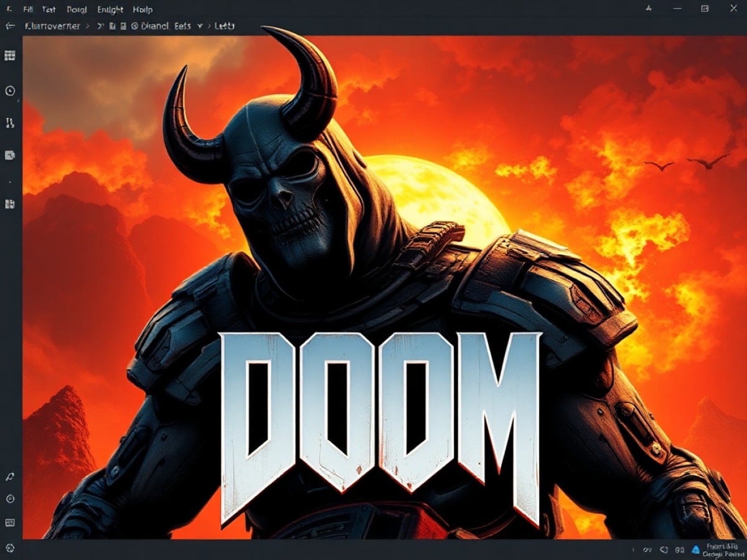747x560 pixels.
Task: Click the circular icon below the pen icon
Action: point(10,499)
